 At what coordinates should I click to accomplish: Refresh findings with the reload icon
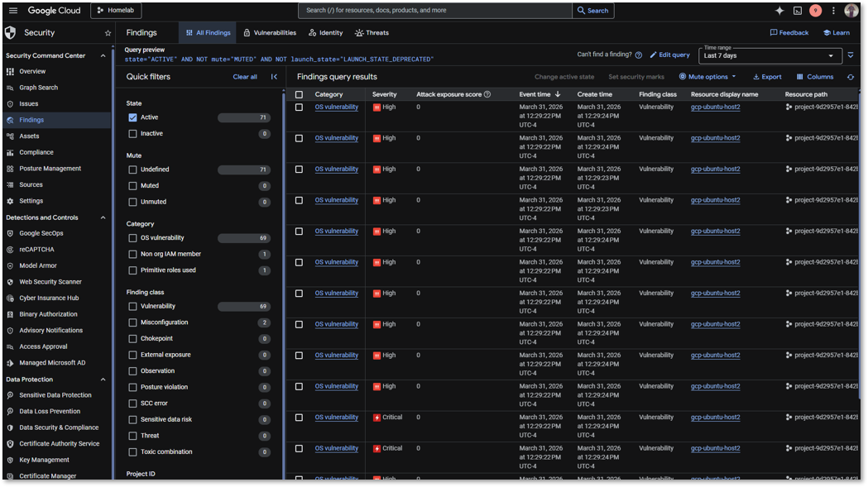coord(851,76)
